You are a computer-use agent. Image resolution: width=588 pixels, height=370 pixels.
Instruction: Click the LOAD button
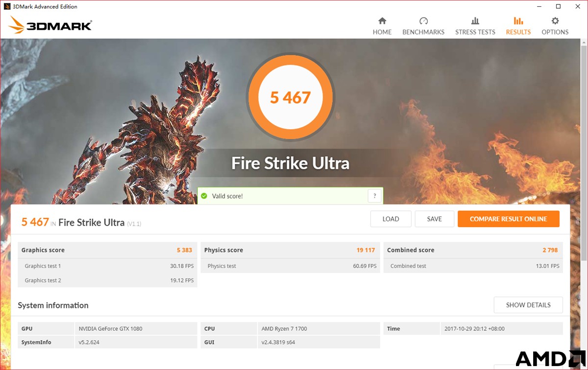coord(391,219)
